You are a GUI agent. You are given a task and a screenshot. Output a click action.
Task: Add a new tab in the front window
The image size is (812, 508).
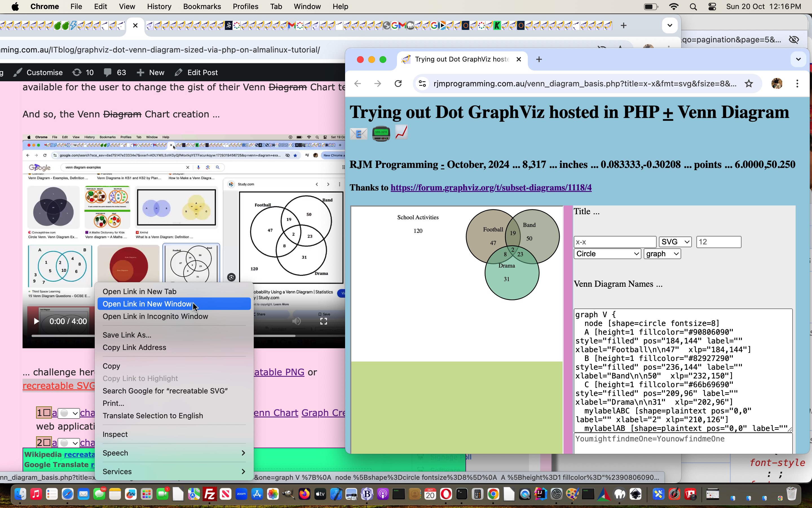point(539,60)
